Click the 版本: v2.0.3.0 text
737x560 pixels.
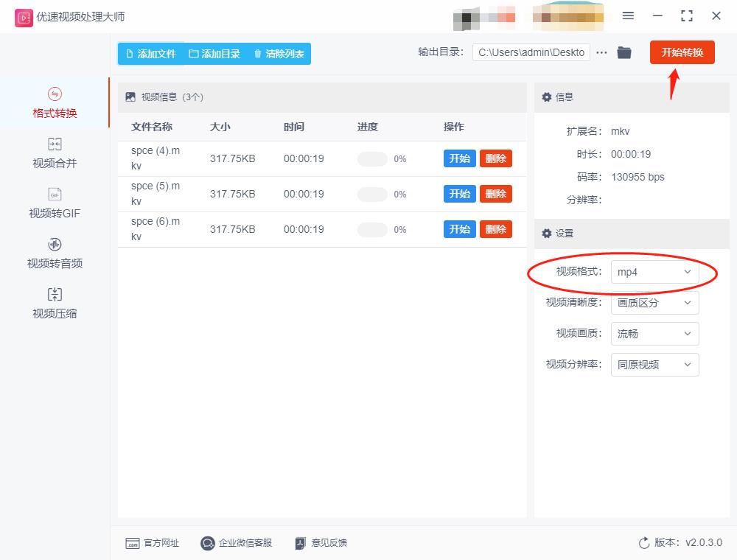click(688, 542)
